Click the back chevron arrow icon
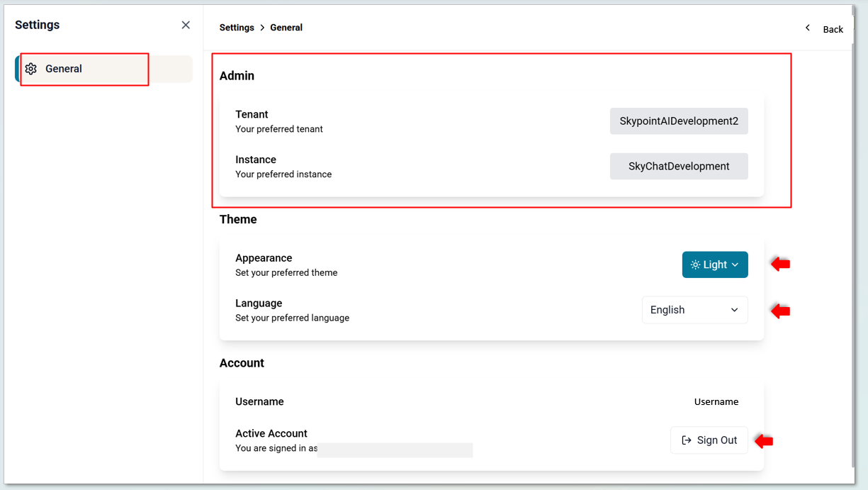The image size is (868, 490). [x=807, y=28]
